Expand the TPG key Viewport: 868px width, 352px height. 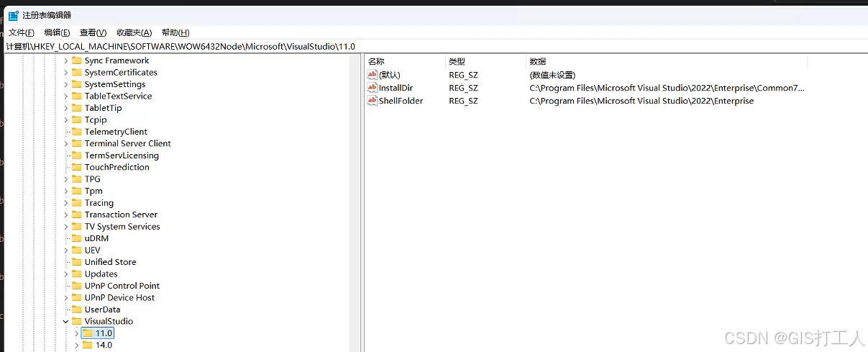coord(66,179)
